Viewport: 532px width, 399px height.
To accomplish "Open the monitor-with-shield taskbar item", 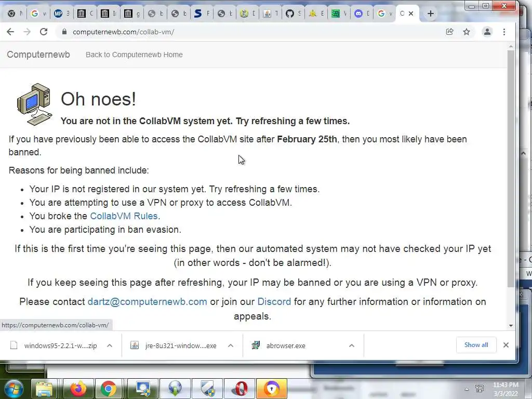I will click(x=143, y=389).
